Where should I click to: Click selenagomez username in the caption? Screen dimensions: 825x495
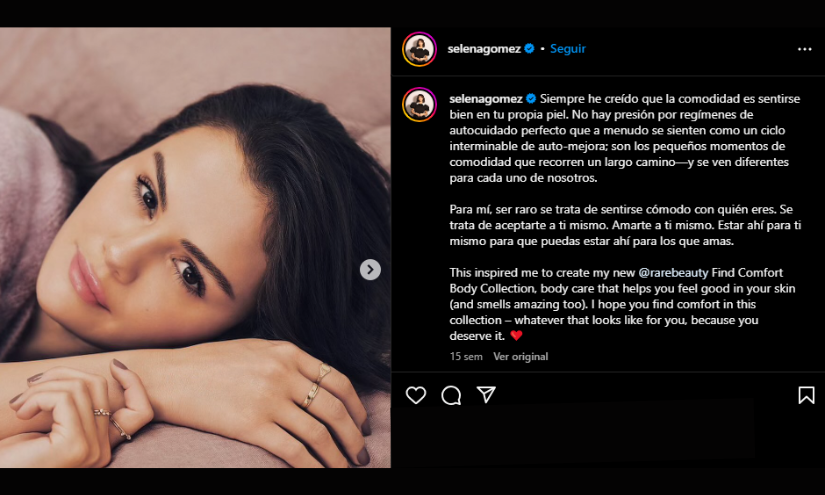(485, 99)
